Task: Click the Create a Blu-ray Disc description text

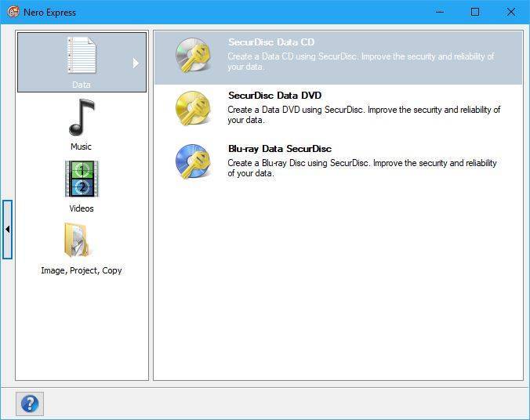Action: (362, 168)
